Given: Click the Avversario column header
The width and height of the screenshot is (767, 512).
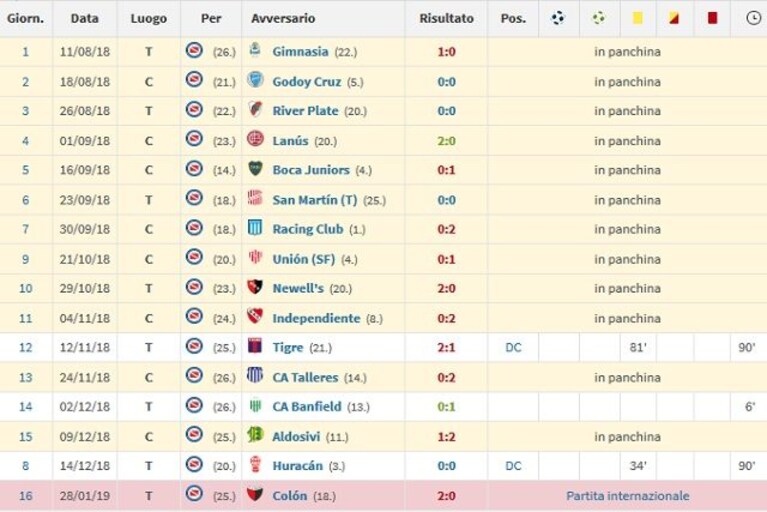Looking at the screenshot, I should click(283, 18).
